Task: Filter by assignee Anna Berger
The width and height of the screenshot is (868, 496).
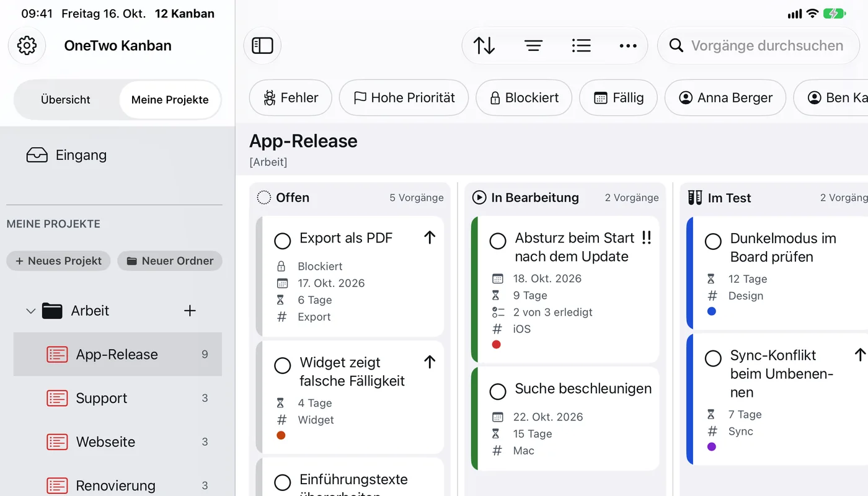Action: coord(725,98)
